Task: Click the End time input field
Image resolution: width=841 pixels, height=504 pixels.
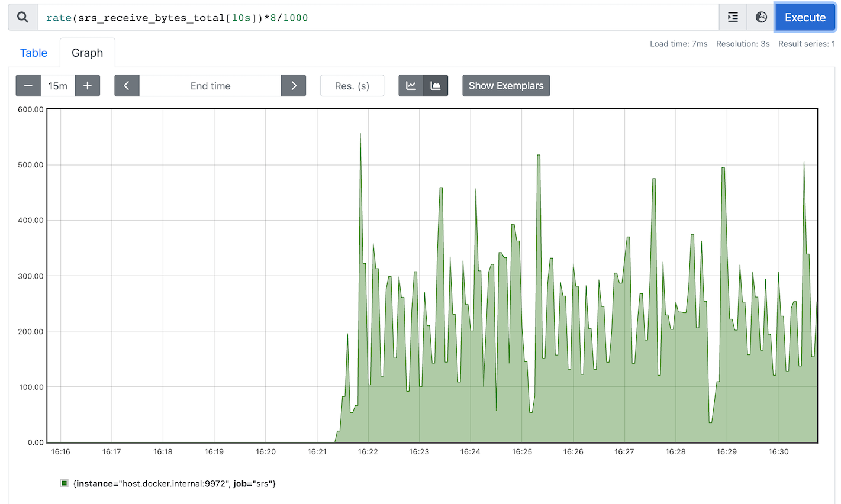Action: [x=210, y=86]
